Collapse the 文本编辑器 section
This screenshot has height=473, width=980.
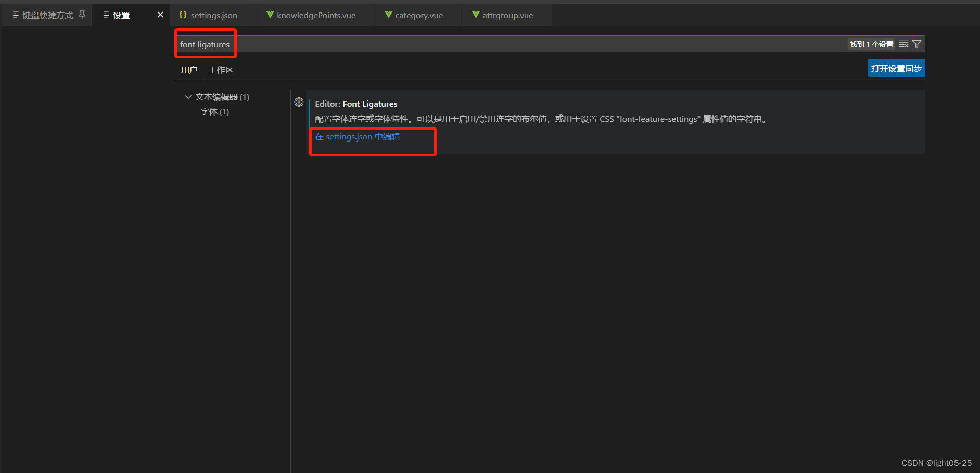[188, 97]
